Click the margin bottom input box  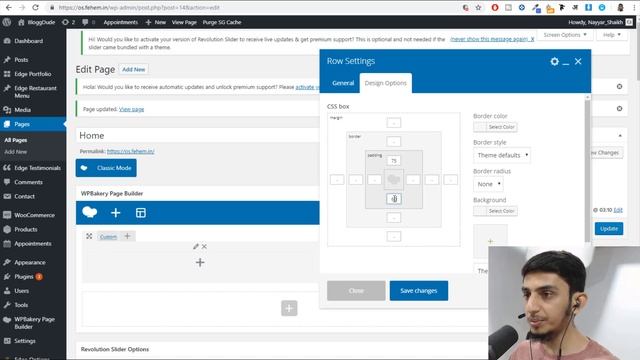393,236
